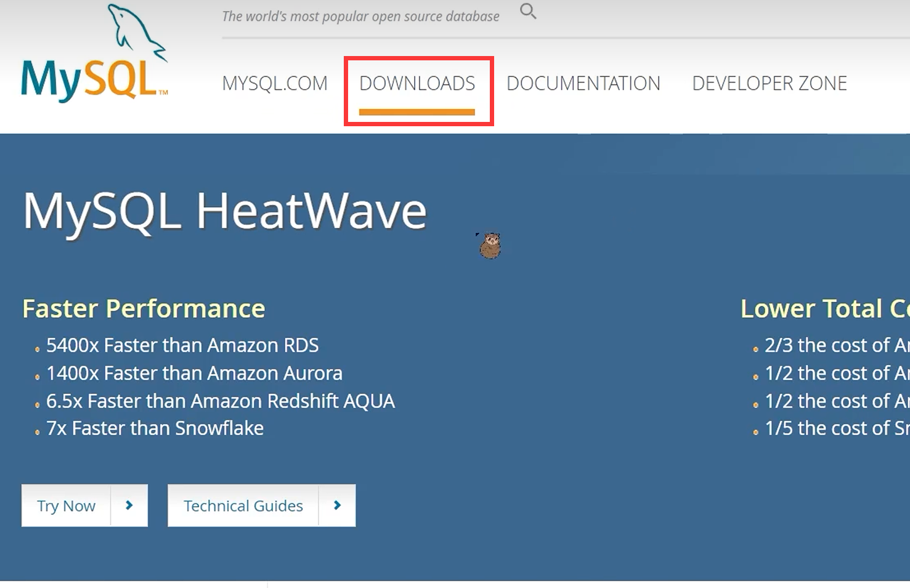Open the search magnifier icon
This screenshot has height=588, width=910.
[528, 11]
